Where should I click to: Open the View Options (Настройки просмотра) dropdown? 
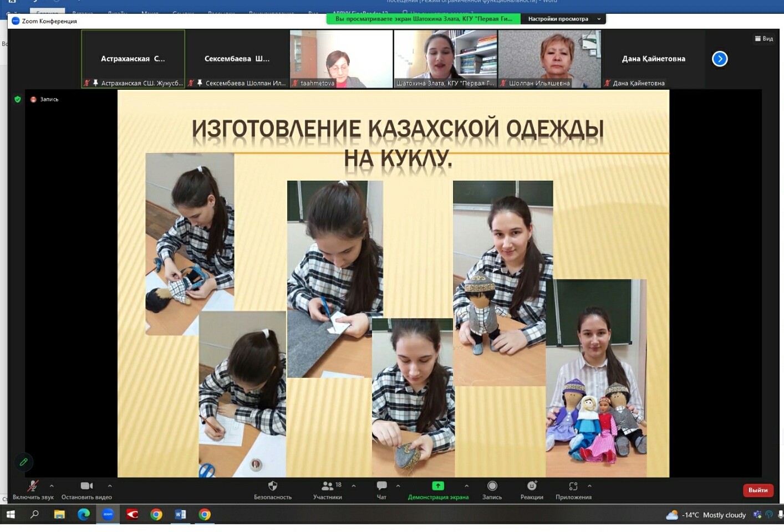click(563, 19)
